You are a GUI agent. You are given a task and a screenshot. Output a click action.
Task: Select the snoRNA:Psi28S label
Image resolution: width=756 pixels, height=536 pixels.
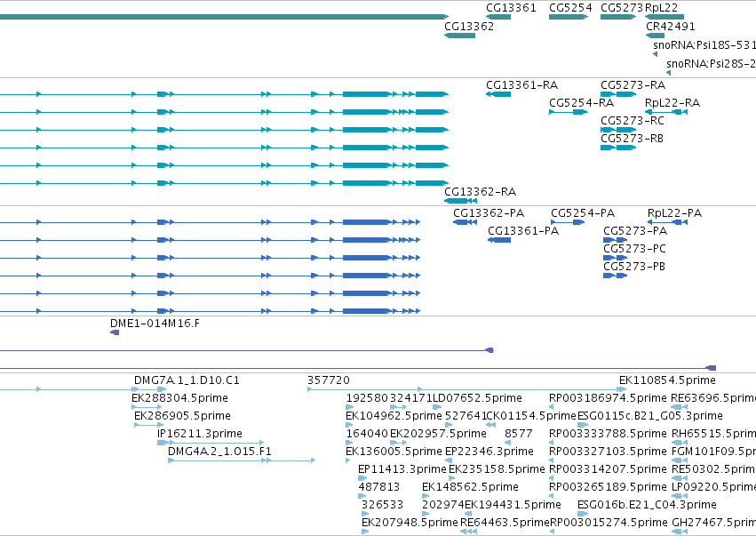tap(712, 63)
